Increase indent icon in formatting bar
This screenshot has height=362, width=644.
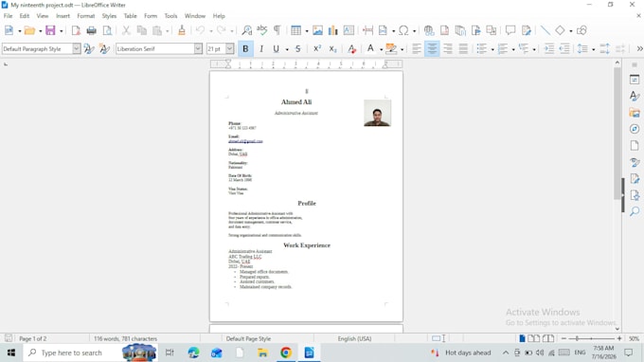tap(549, 49)
